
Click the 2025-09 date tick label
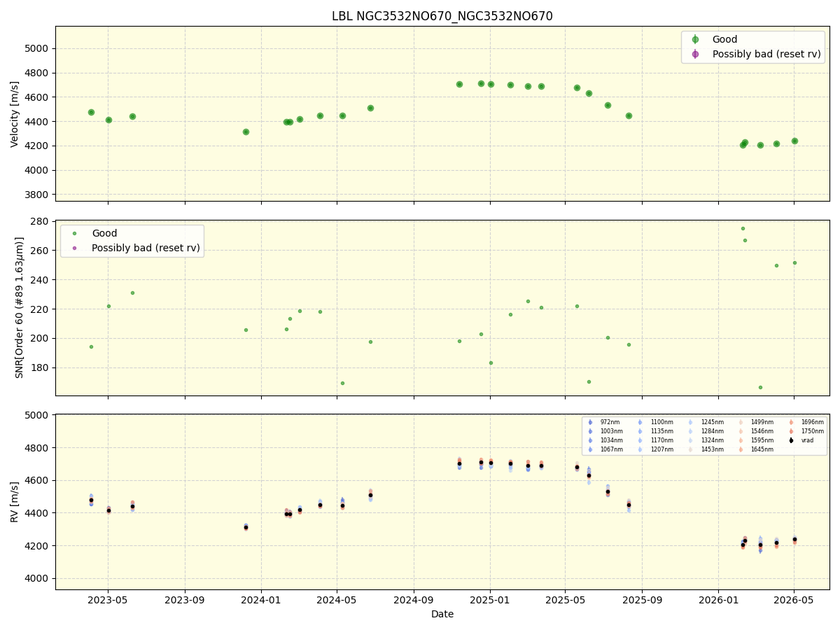pos(643,600)
